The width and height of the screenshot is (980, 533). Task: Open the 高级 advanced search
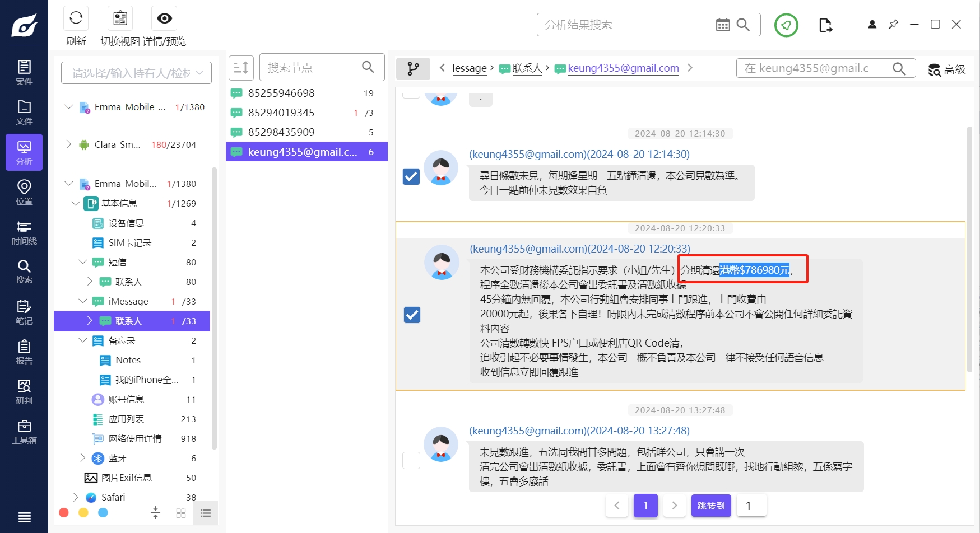coord(947,70)
